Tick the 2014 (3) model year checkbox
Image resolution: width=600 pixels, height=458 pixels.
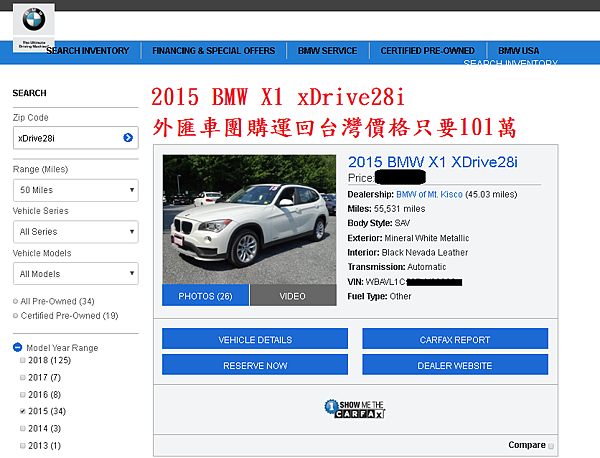(x=23, y=428)
